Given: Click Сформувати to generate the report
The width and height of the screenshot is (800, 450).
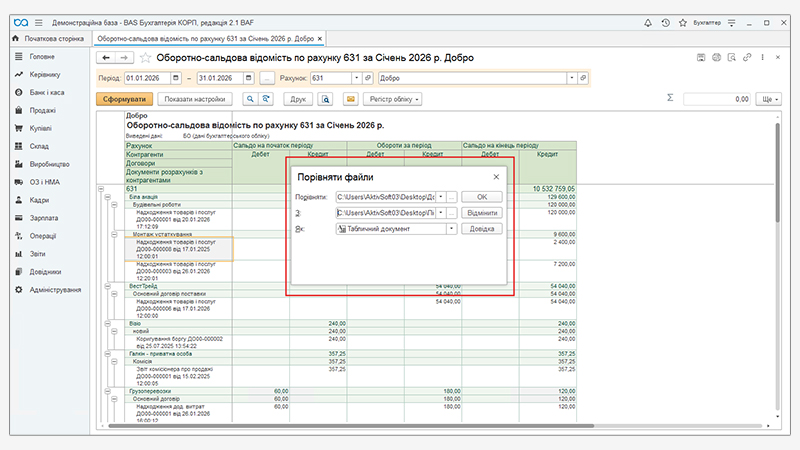Looking at the screenshot, I should tap(123, 100).
